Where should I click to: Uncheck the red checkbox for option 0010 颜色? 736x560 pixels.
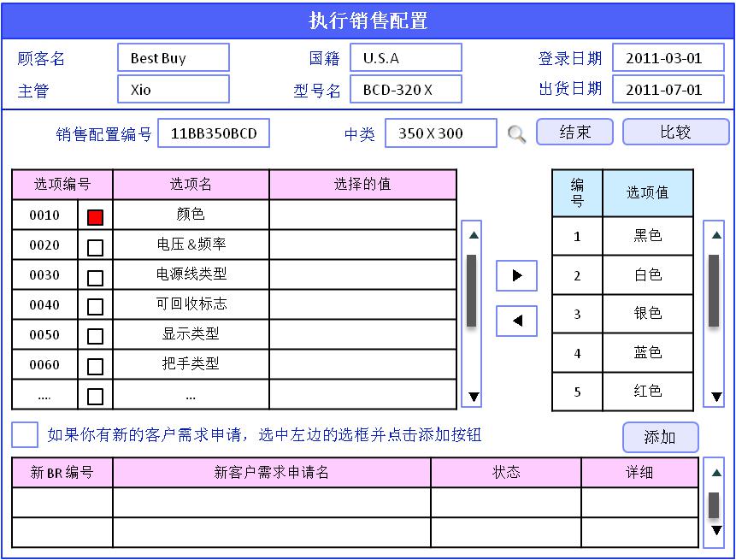tap(95, 217)
